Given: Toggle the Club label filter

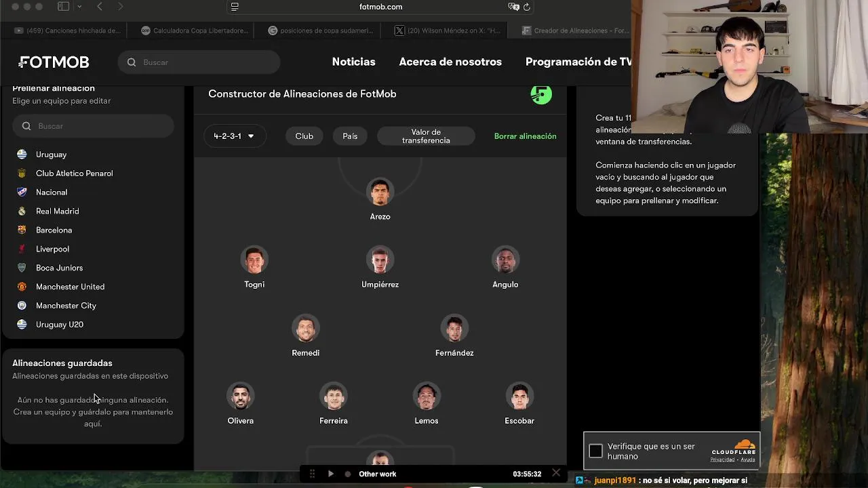Looking at the screenshot, I should coord(304,136).
